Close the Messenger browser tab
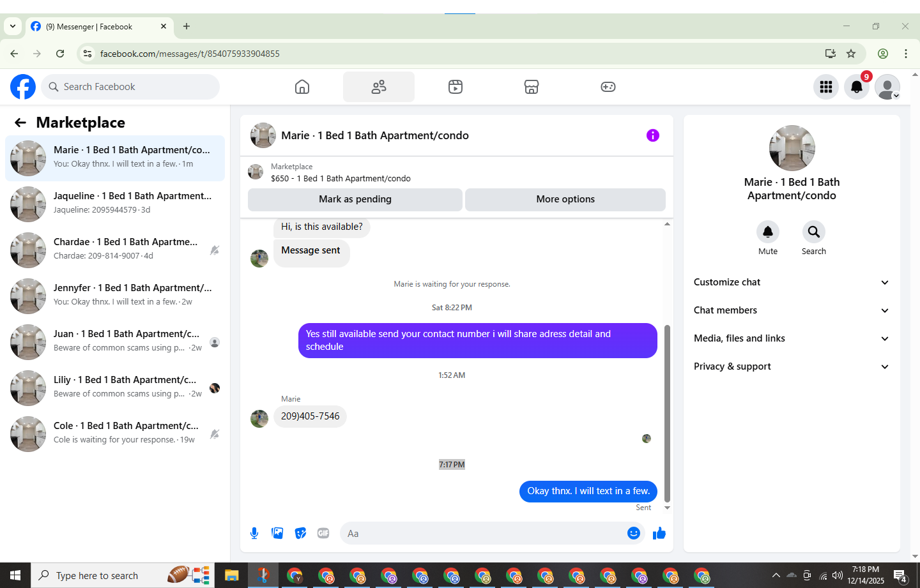Image resolution: width=920 pixels, height=588 pixels. click(x=164, y=26)
